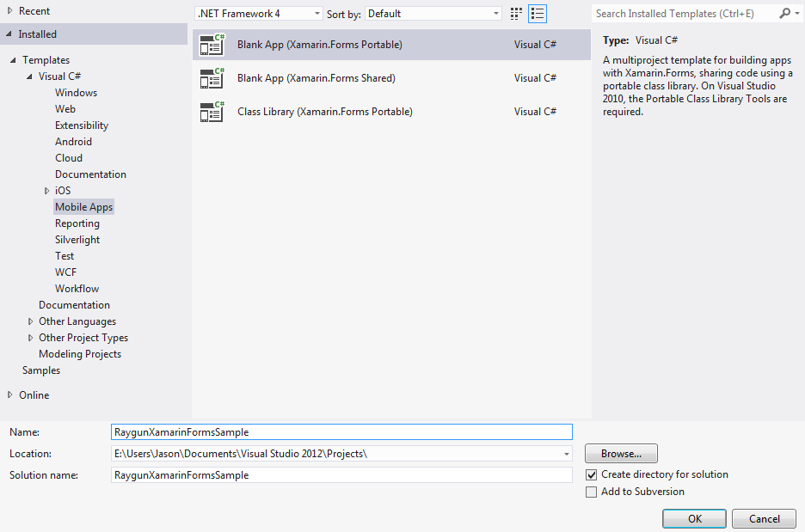Click Blank App Xamarin.Forms Portable template icon
This screenshot has width=805, height=532.
[x=212, y=45]
